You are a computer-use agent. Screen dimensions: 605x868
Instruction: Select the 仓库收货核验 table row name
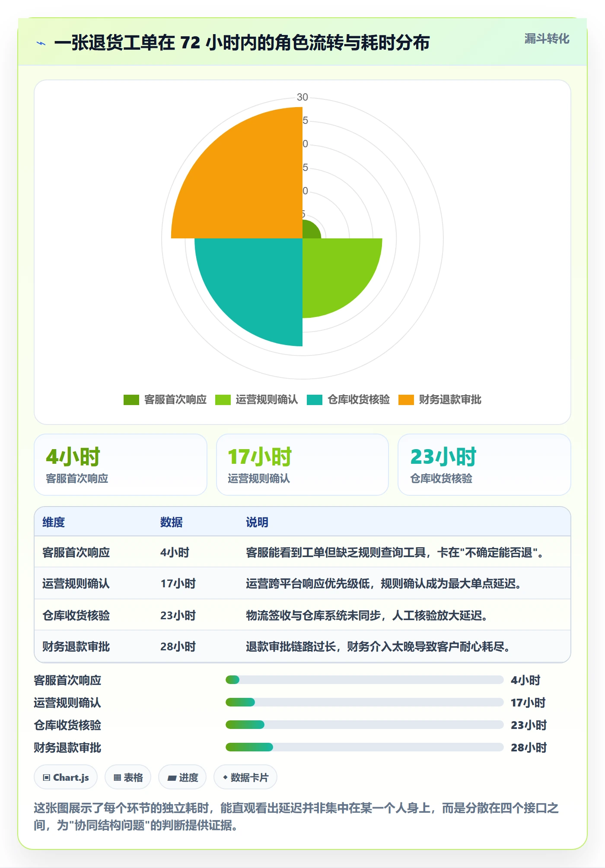(76, 615)
